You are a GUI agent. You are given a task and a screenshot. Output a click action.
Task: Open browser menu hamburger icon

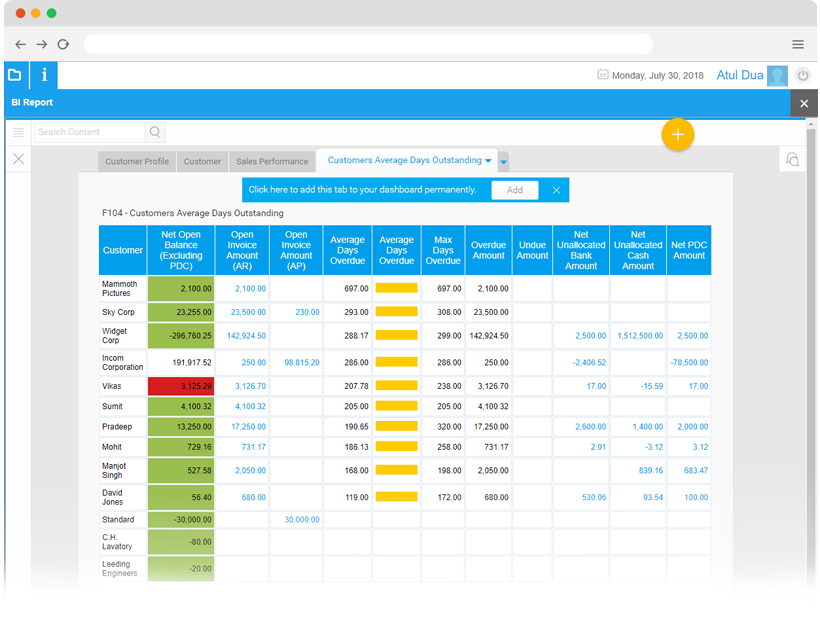(x=798, y=44)
